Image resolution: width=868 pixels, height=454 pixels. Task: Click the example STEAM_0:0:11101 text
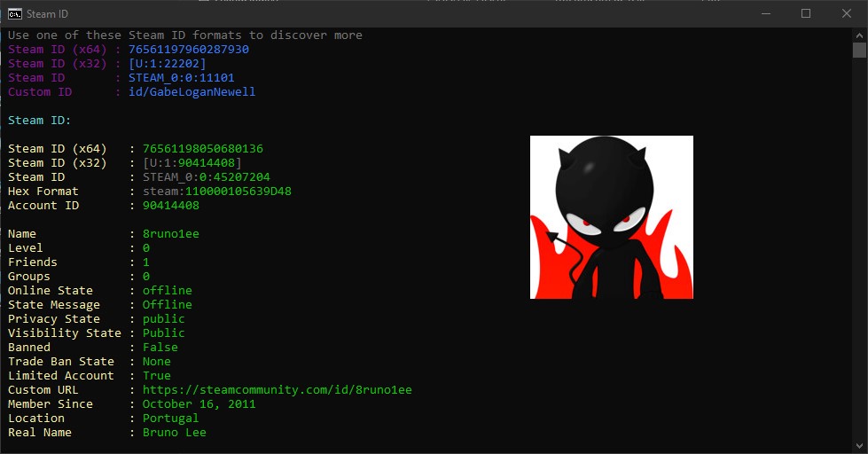[182, 78]
